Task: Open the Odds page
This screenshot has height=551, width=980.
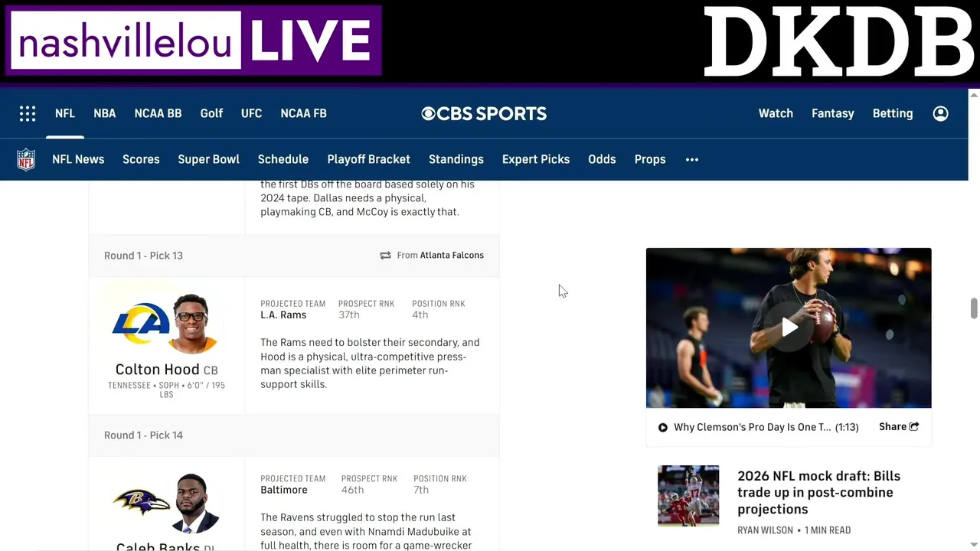Action: (602, 159)
